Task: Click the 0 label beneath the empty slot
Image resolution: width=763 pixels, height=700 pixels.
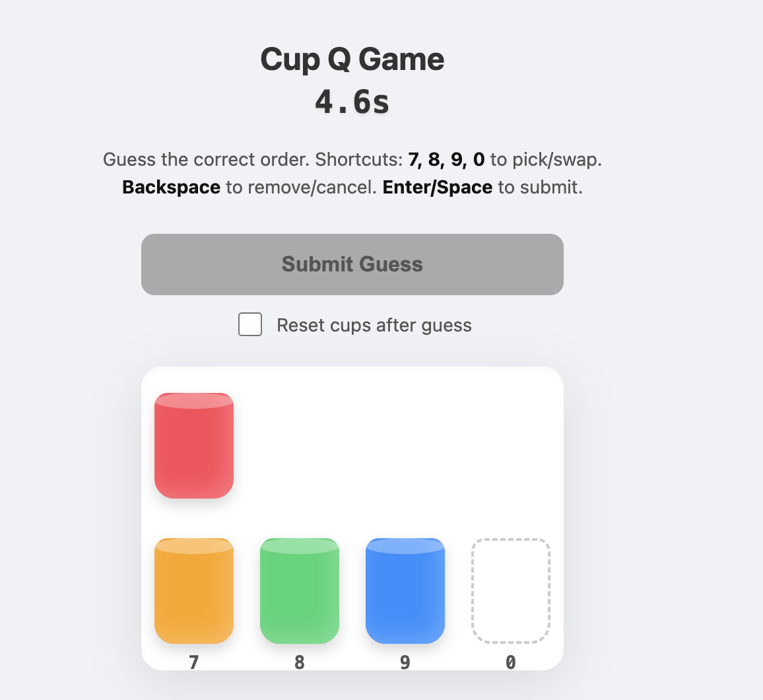Action: click(x=510, y=662)
